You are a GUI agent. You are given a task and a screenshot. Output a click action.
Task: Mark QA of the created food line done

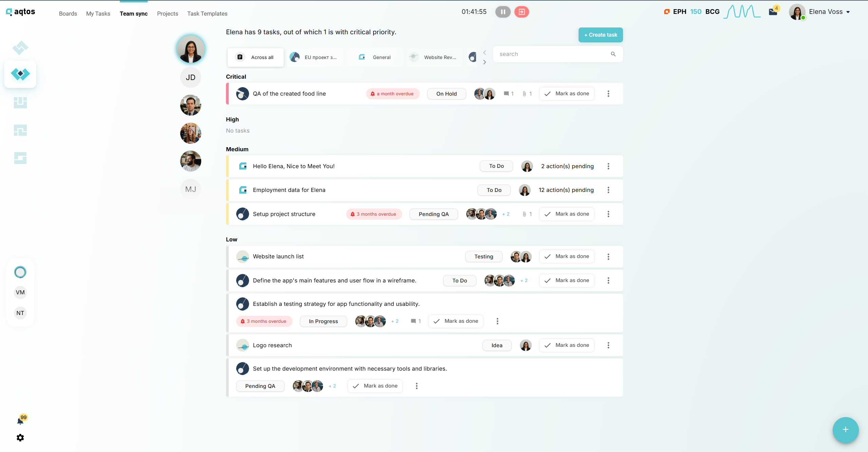pyautogui.click(x=567, y=94)
